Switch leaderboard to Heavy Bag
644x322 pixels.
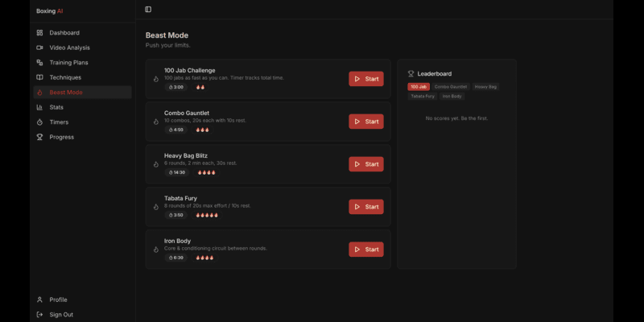click(x=485, y=86)
